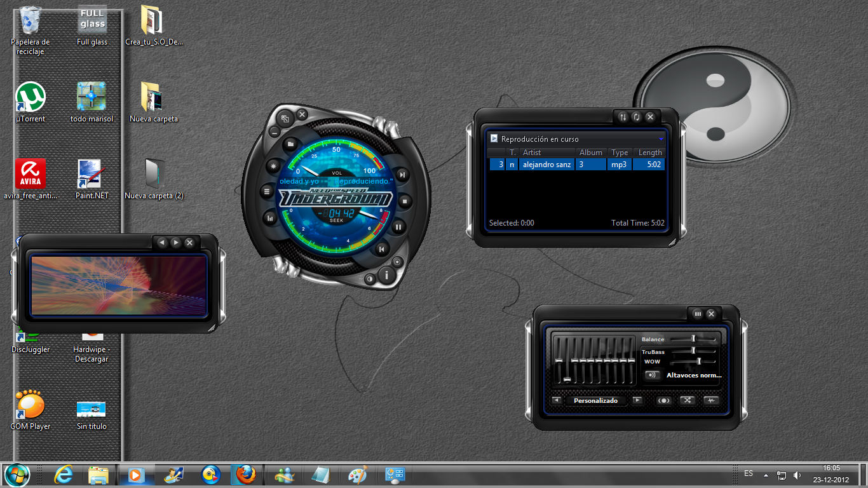Screen dimensions: 868x488
Task: Click the loop icon on the playlist window
Action: [636, 117]
